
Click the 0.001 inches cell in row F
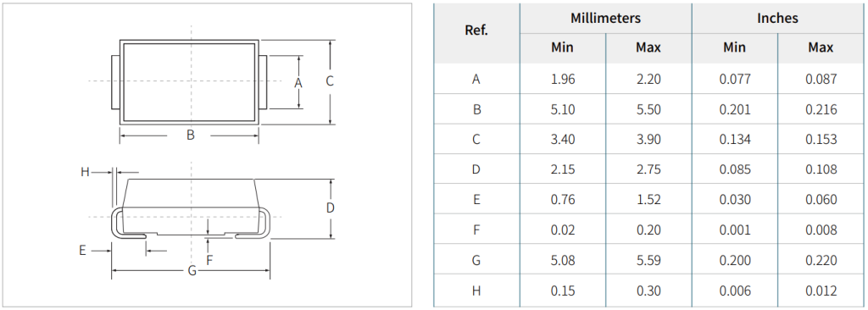click(735, 230)
